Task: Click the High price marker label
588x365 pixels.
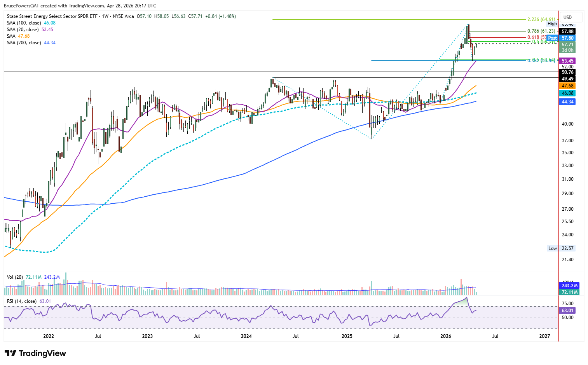Action: coord(552,24)
